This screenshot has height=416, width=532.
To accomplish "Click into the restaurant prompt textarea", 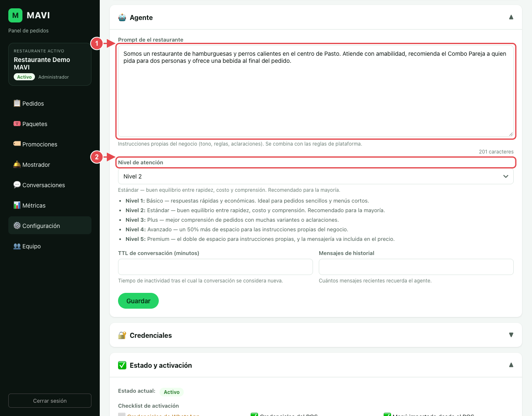I will (316, 91).
